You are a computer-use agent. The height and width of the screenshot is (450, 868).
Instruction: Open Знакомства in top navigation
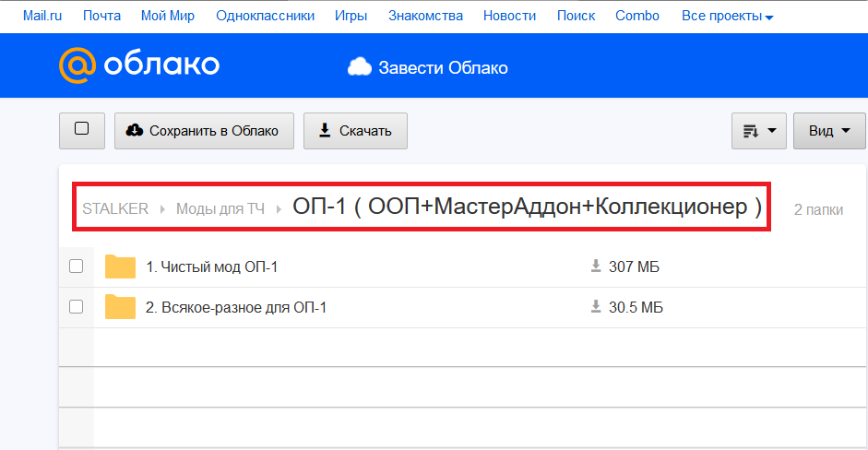pos(425,16)
